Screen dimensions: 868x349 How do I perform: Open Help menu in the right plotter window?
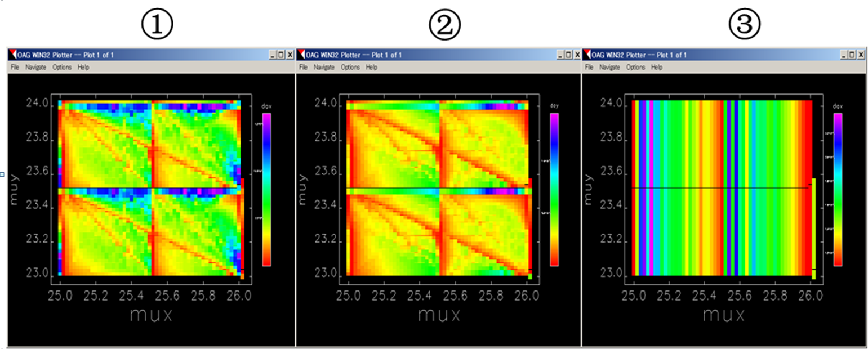click(657, 67)
